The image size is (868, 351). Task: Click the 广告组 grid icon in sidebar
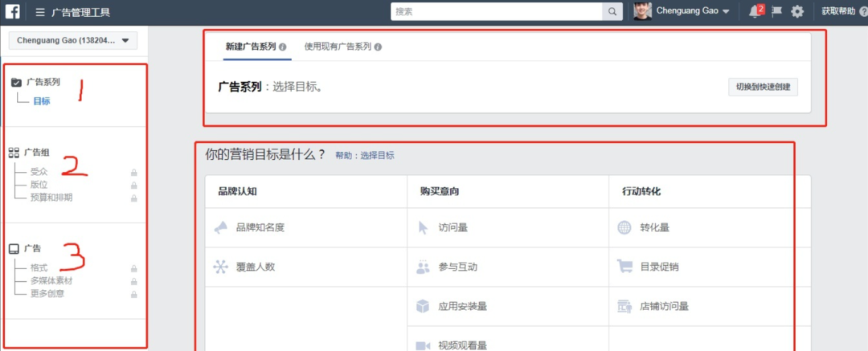14,153
